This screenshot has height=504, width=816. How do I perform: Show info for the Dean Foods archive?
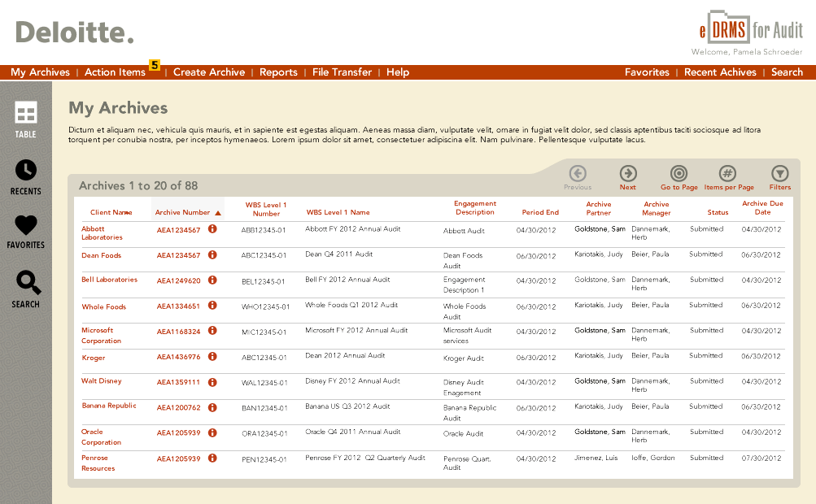point(212,255)
